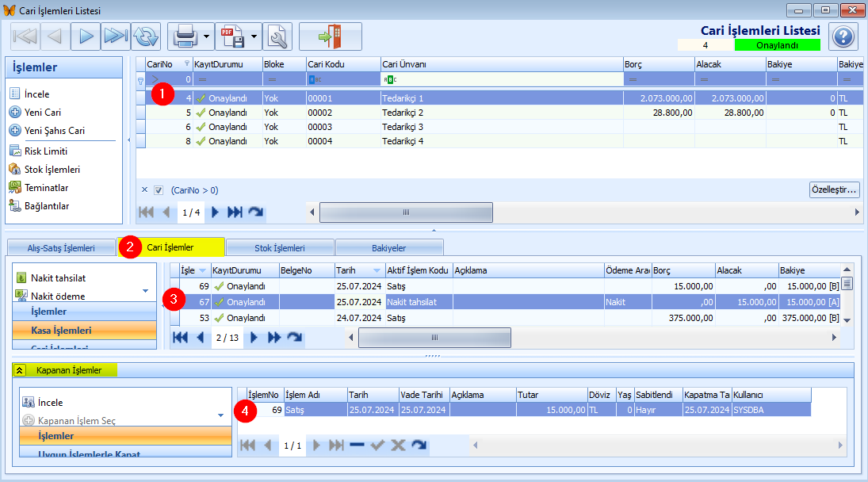The width and height of the screenshot is (868, 482).
Task: Open Bağlantılar
Action: pos(47,206)
